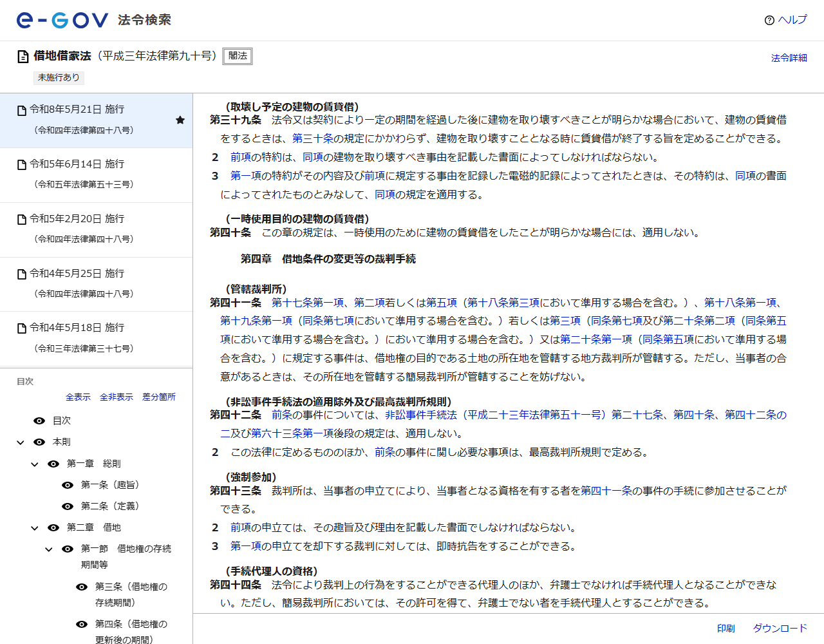Image resolution: width=824 pixels, height=644 pixels.
Task: Jump to 第一条（趣旨） in the outline
Action: (x=110, y=485)
